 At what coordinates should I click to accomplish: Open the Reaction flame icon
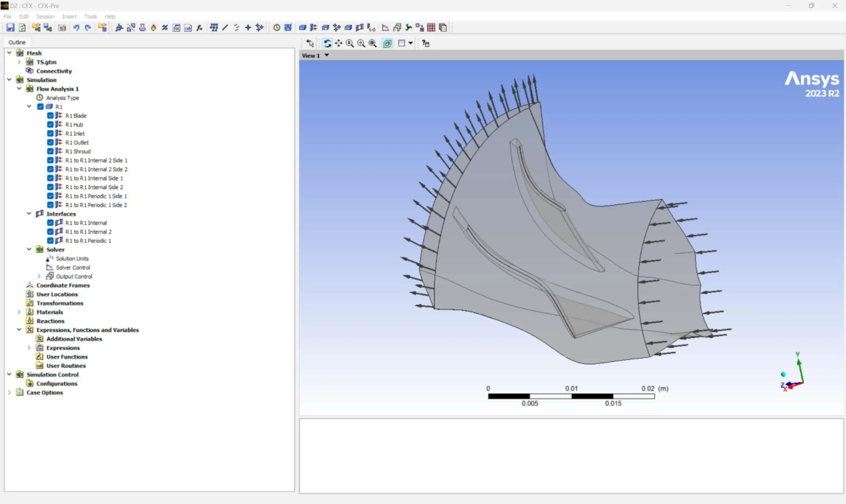coord(154,28)
